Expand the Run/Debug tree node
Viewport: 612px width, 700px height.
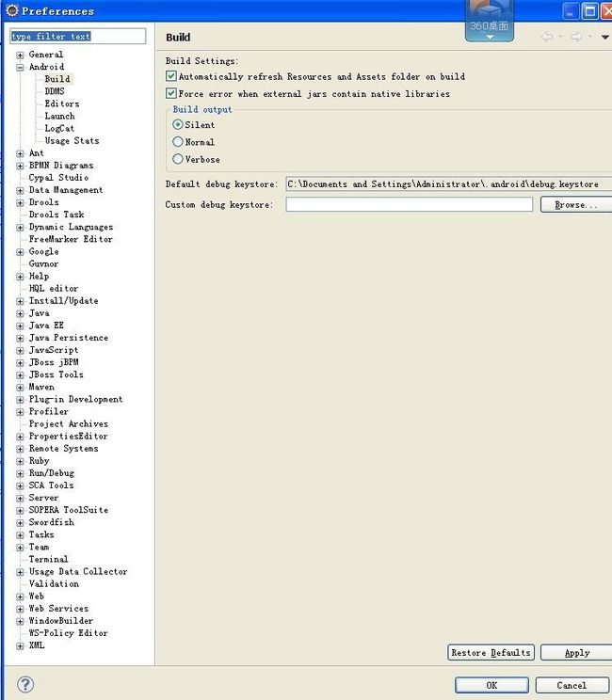click(20, 473)
